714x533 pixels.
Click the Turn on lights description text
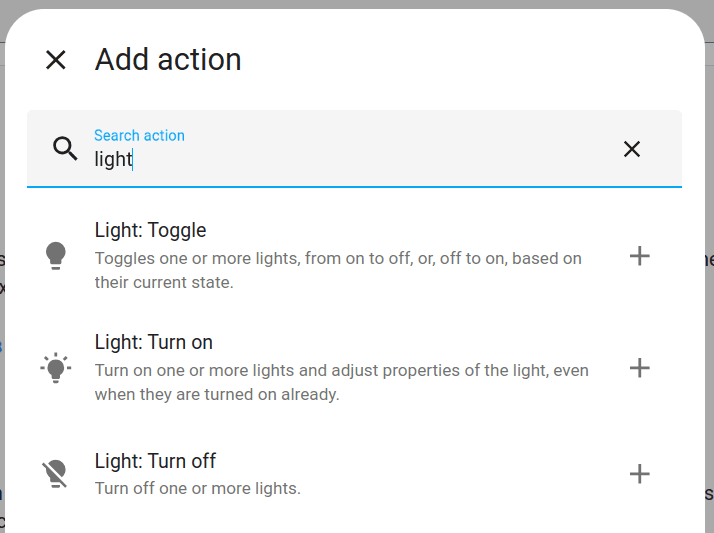click(342, 382)
